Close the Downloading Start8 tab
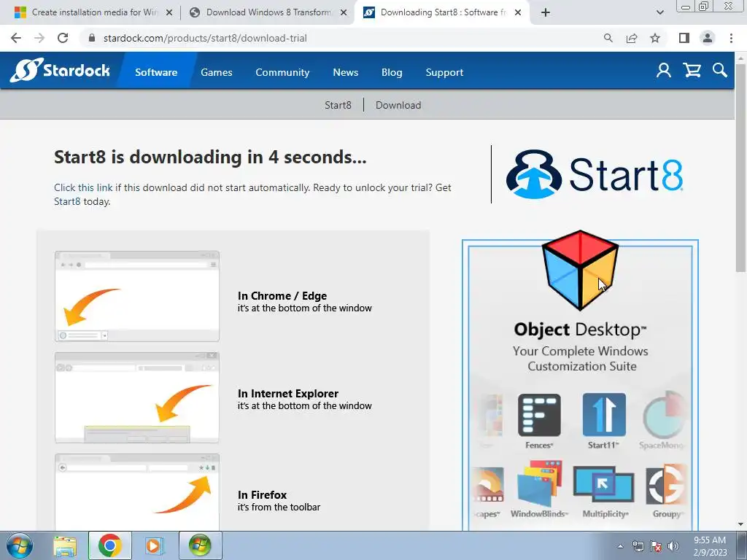 519,12
